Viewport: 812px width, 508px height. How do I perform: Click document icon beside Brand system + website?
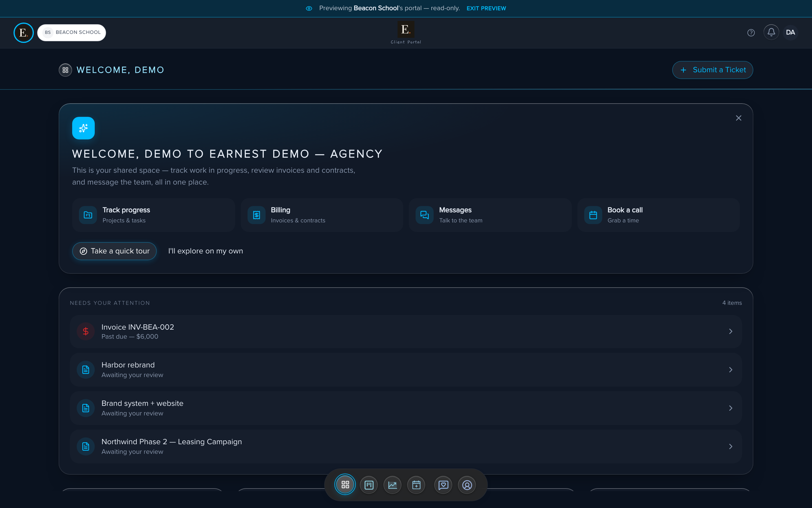85,408
